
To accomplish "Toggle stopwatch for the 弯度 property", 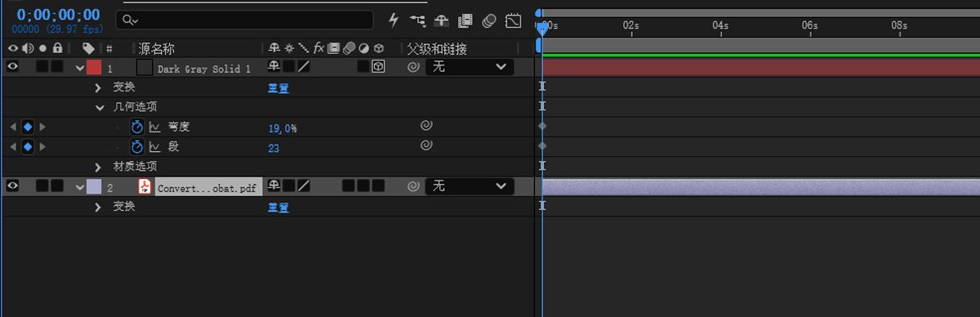I will click(137, 127).
